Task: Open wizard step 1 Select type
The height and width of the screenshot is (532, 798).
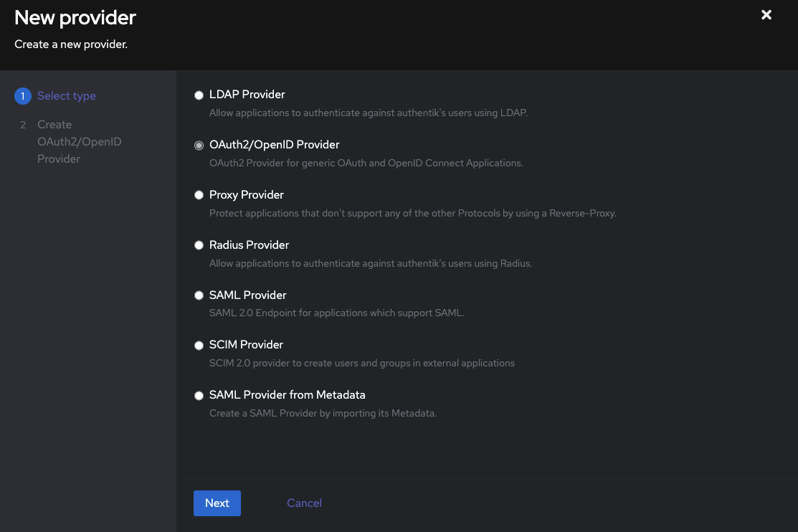Action: pyautogui.click(x=67, y=96)
